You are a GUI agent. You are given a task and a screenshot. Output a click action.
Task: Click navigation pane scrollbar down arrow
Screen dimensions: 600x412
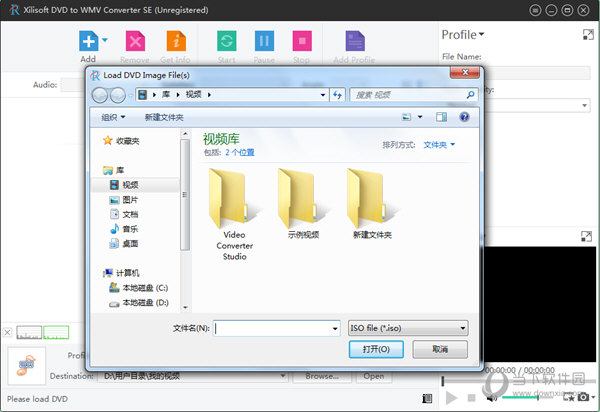pyautogui.click(x=185, y=307)
